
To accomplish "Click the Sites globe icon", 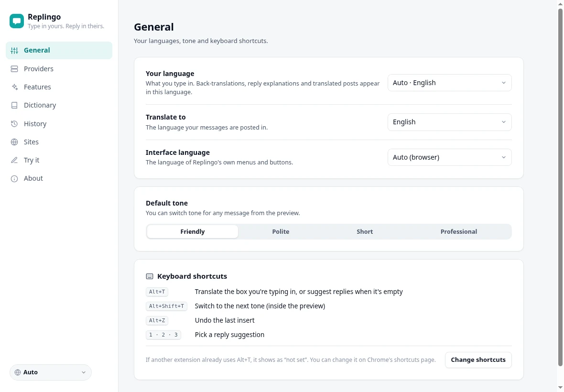I will 14,142.
